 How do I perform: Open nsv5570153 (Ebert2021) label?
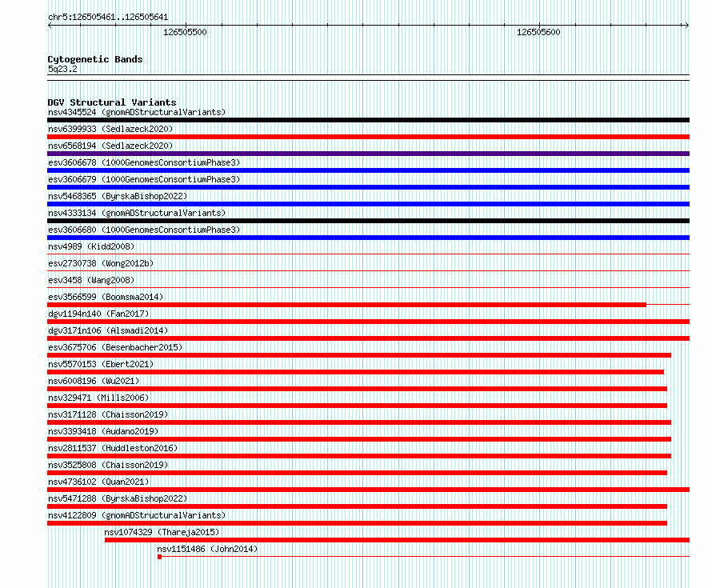click(x=101, y=364)
